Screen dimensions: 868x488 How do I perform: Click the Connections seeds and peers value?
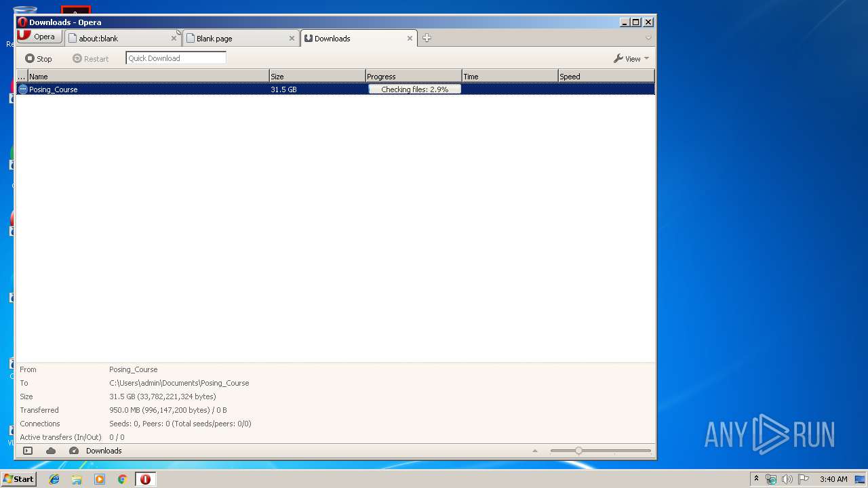(x=180, y=424)
